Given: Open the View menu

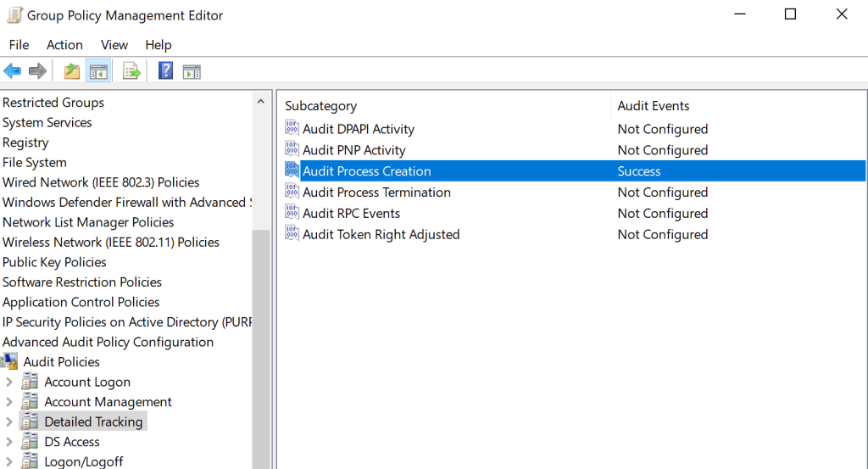Looking at the screenshot, I should (114, 45).
